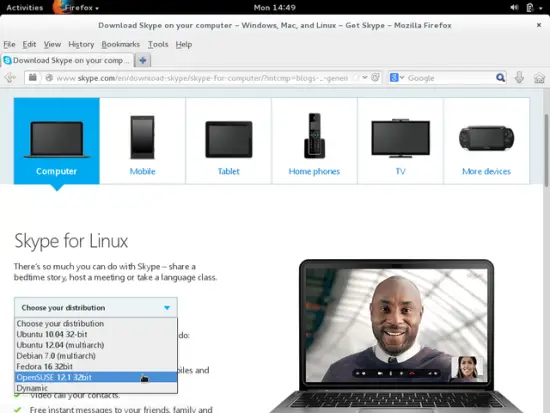Go to Firefox home page icon
This screenshot has height=413, width=550.
(x=539, y=78)
